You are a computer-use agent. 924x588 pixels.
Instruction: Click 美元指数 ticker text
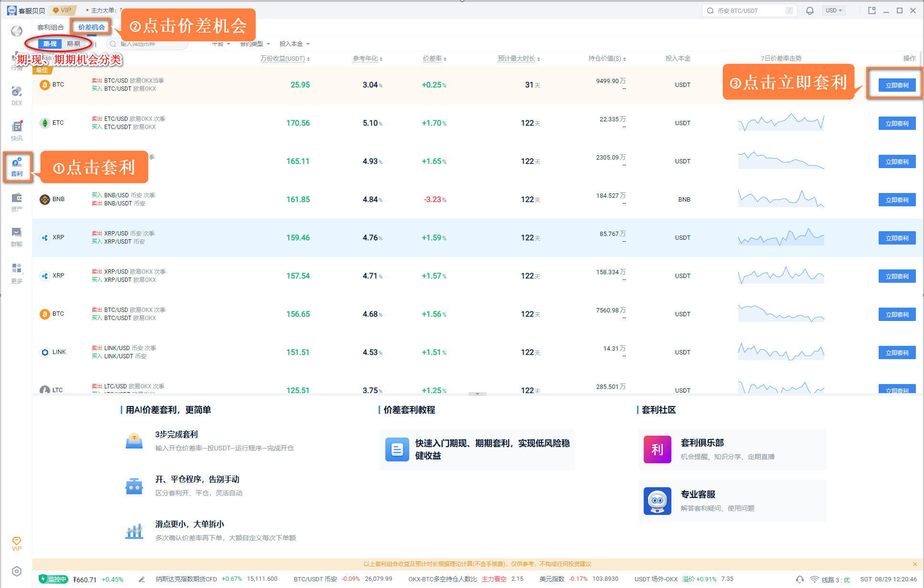point(552,579)
